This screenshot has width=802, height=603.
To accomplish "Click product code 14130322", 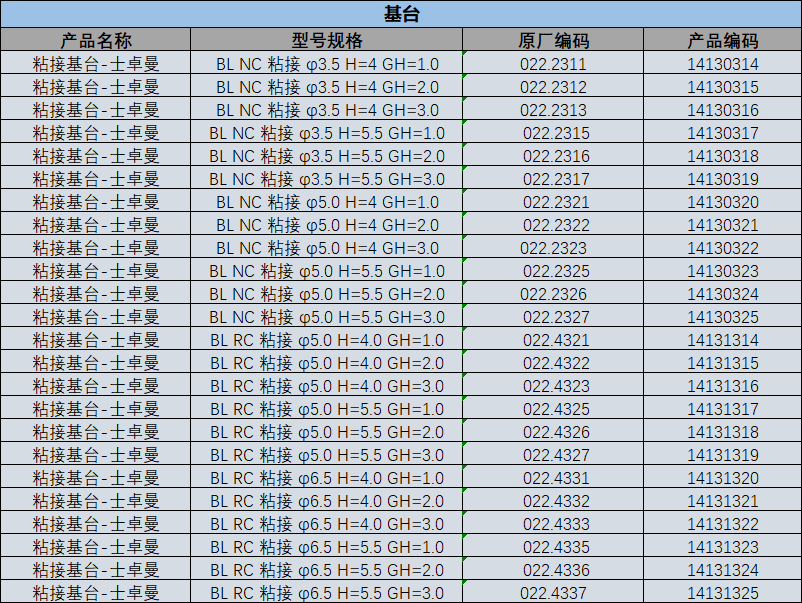I will click(722, 248).
